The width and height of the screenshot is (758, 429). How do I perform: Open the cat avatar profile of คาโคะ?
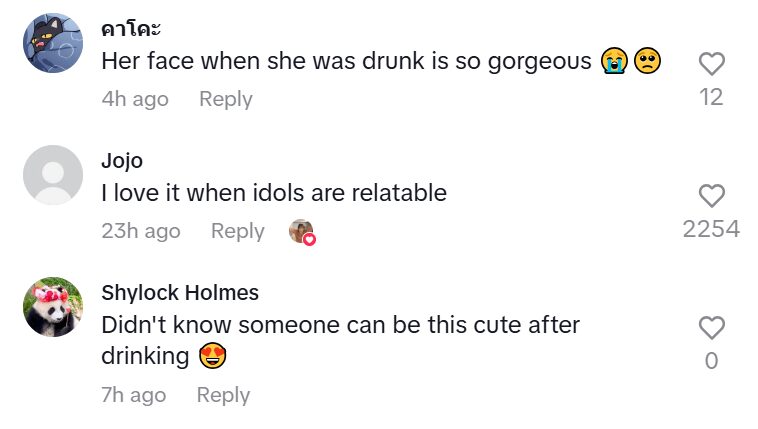coord(52,43)
